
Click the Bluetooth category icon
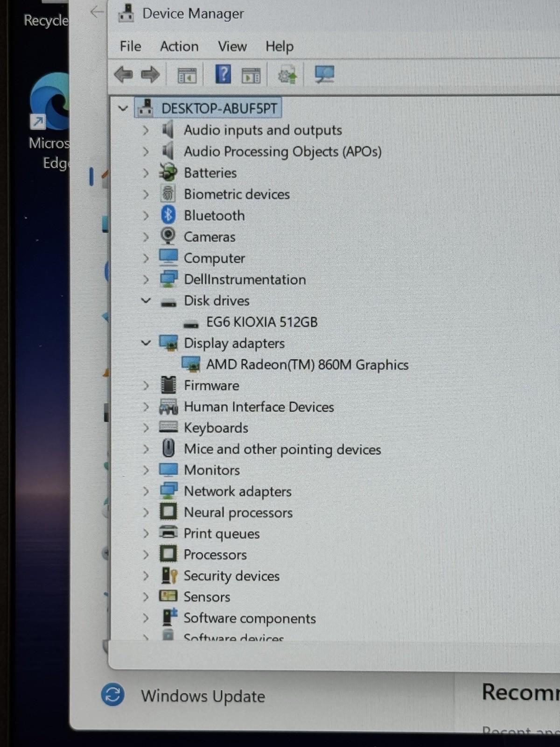click(x=168, y=215)
